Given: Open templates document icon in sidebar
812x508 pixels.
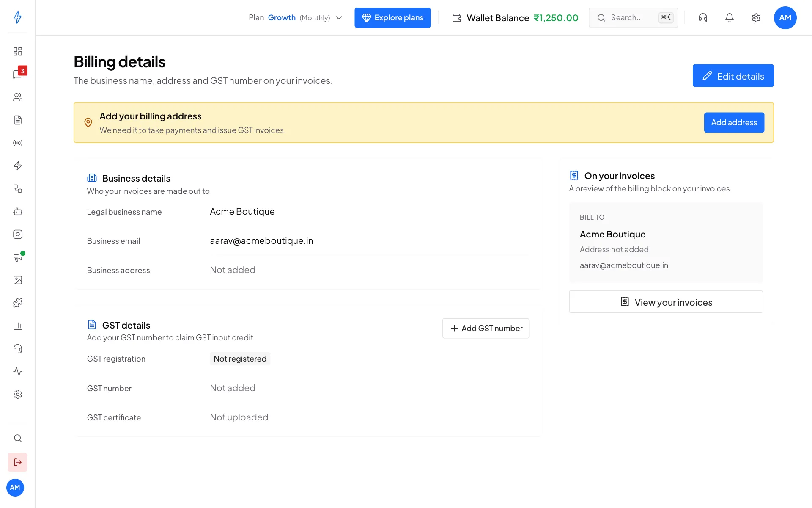Looking at the screenshot, I should [x=17, y=120].
